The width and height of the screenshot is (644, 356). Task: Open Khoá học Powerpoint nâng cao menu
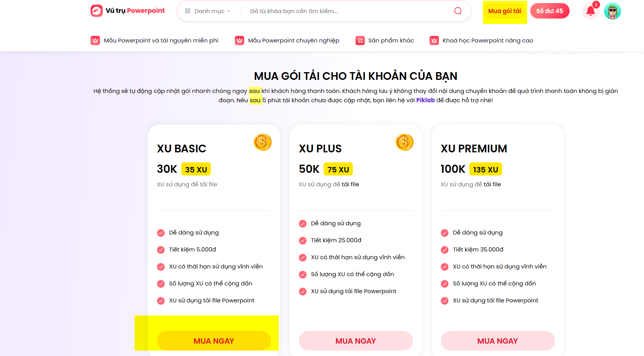pos(488,40)
